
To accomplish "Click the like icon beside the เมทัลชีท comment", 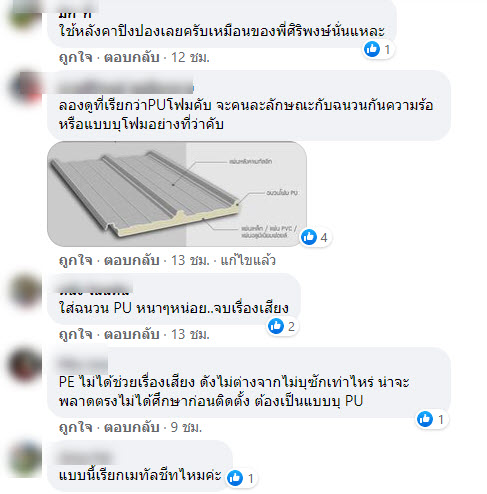I will [235, 478].
